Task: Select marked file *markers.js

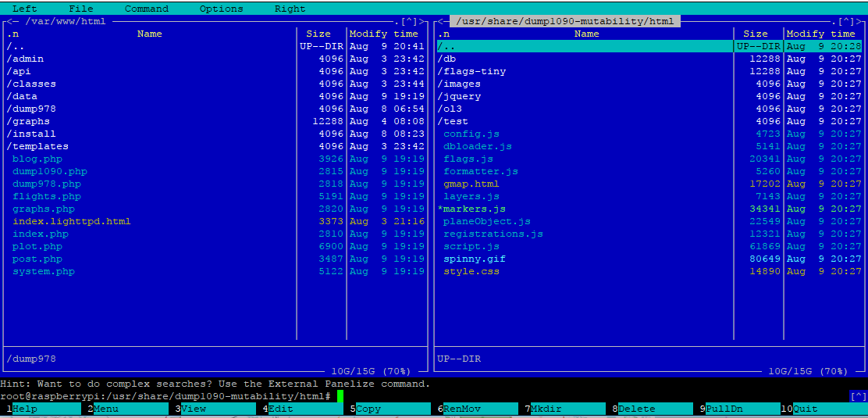Action: pyautogui.click(x=649, y=209)
